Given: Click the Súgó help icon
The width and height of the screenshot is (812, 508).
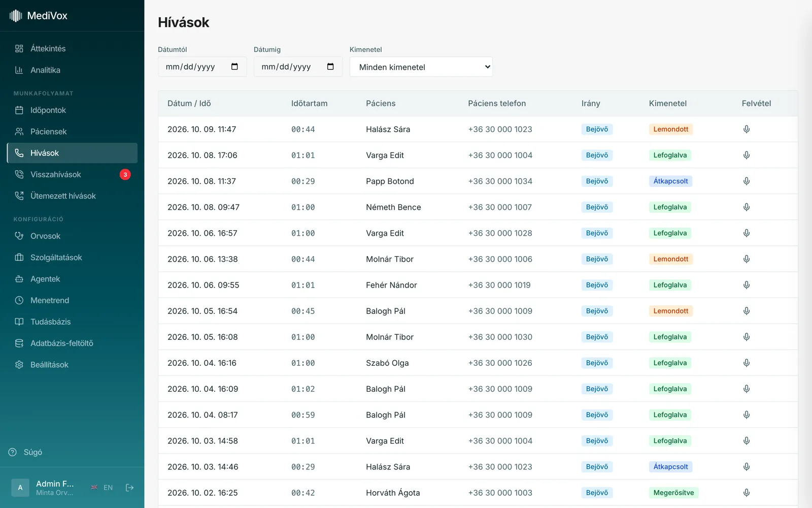Looking at the screenshot, I should [x=13, y=452].
